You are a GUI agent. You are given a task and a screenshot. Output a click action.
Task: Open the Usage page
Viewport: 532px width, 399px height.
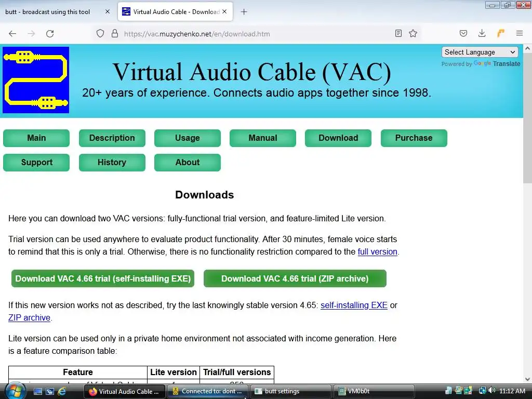(x=187, y=138)
